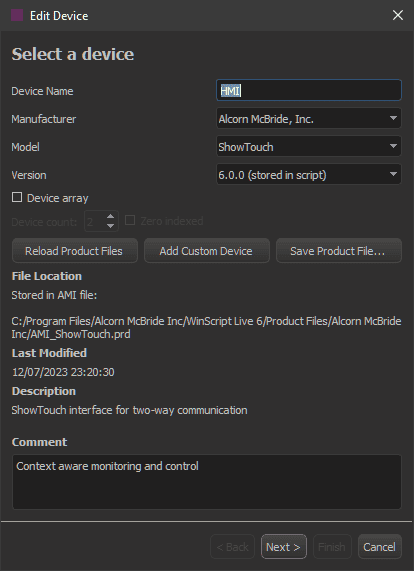This screenshot has height=571, width=414.
Task: Click the Manufacturer dropdown arrow icon
Action: pos(393,118)
